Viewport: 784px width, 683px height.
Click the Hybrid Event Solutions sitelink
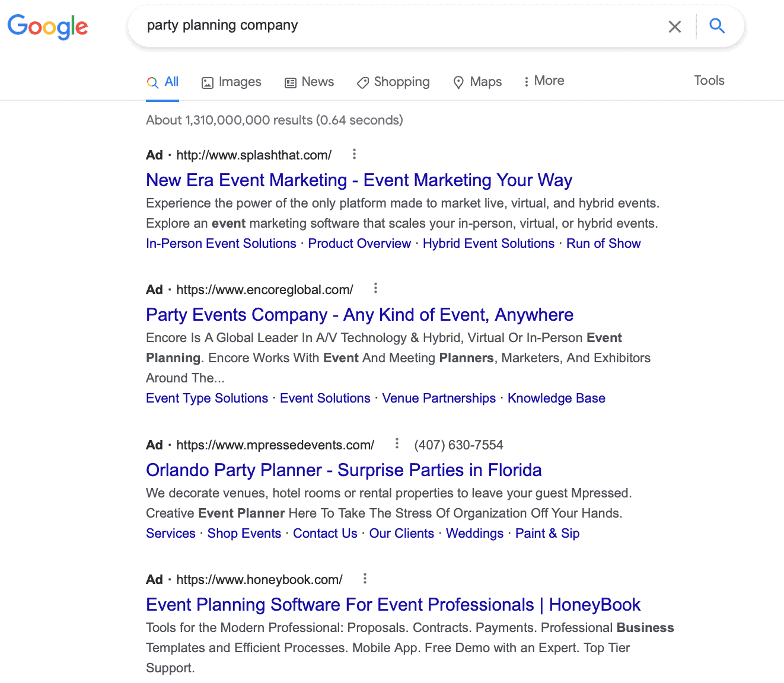coord(488,243)
